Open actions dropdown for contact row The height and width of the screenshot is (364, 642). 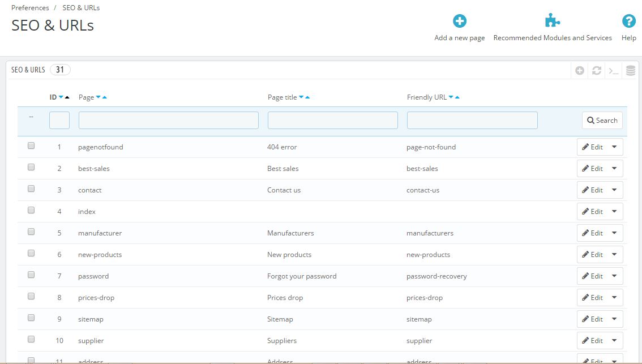tap(615, 190)
